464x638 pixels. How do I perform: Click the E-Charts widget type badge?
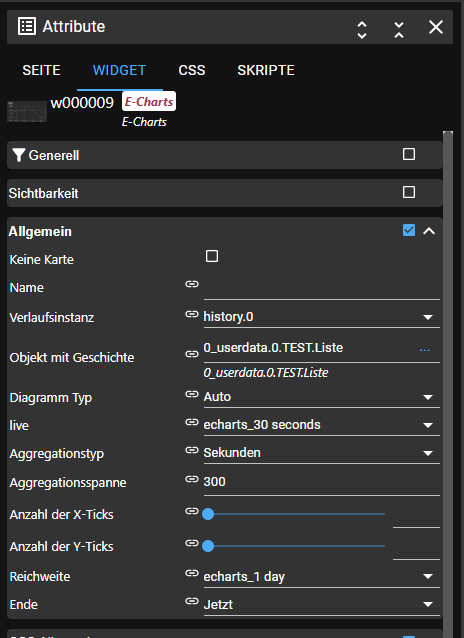[149, 101]
